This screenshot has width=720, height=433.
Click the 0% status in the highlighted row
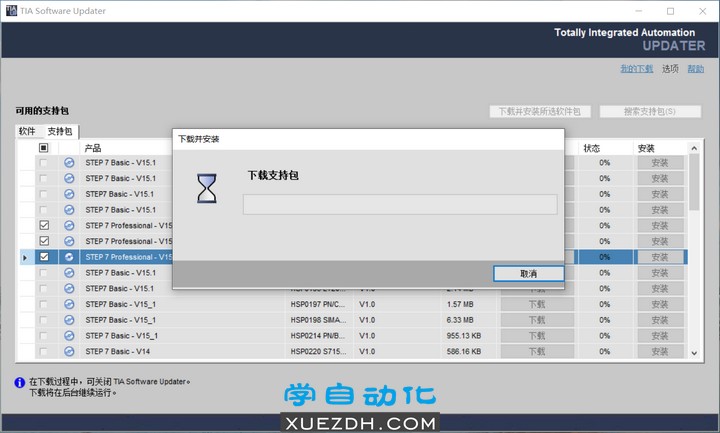coord(605,257)
